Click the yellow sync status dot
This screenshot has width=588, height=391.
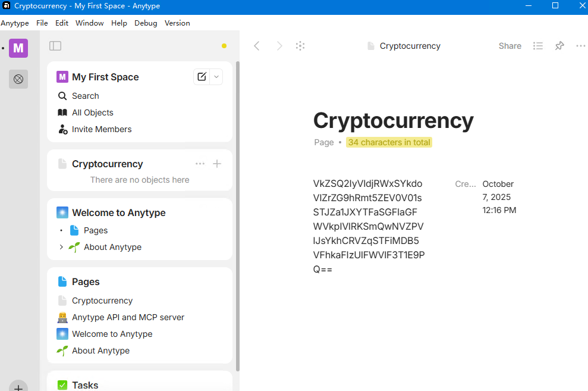[x=224, y=46]
